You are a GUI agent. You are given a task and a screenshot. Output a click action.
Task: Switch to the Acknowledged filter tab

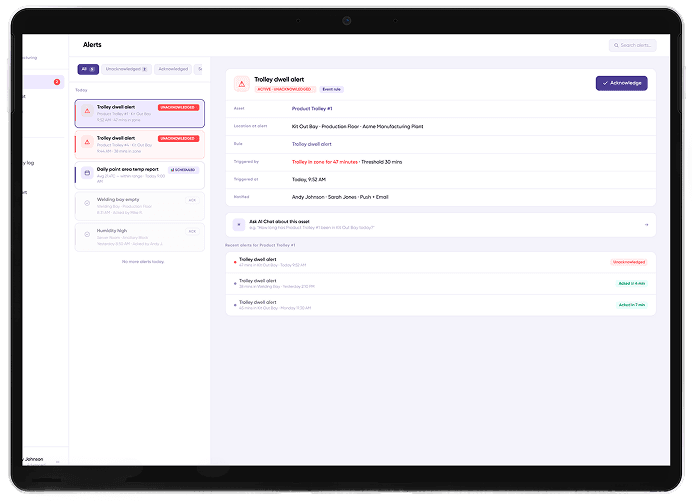coord(173,69)
